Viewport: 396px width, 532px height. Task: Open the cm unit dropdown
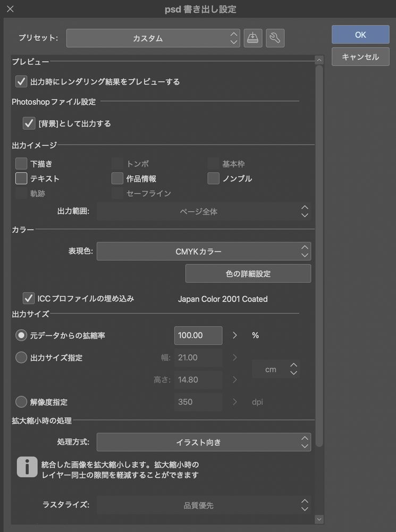tap(276, 370)
